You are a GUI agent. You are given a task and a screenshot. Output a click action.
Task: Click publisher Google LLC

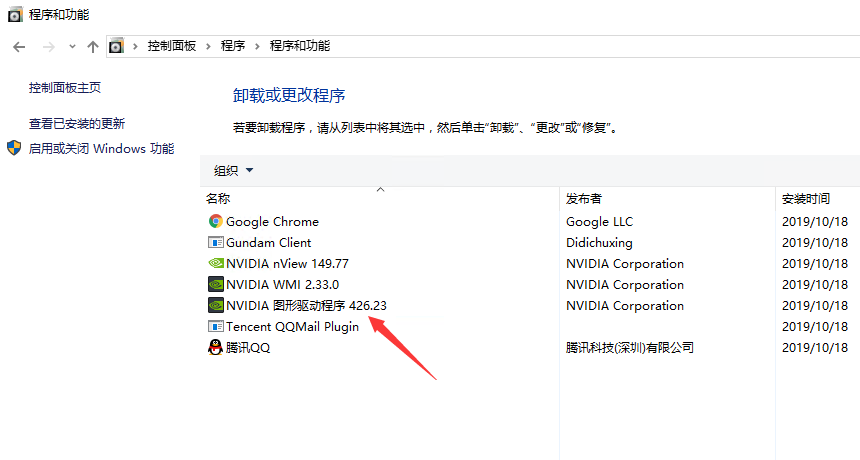599,222
